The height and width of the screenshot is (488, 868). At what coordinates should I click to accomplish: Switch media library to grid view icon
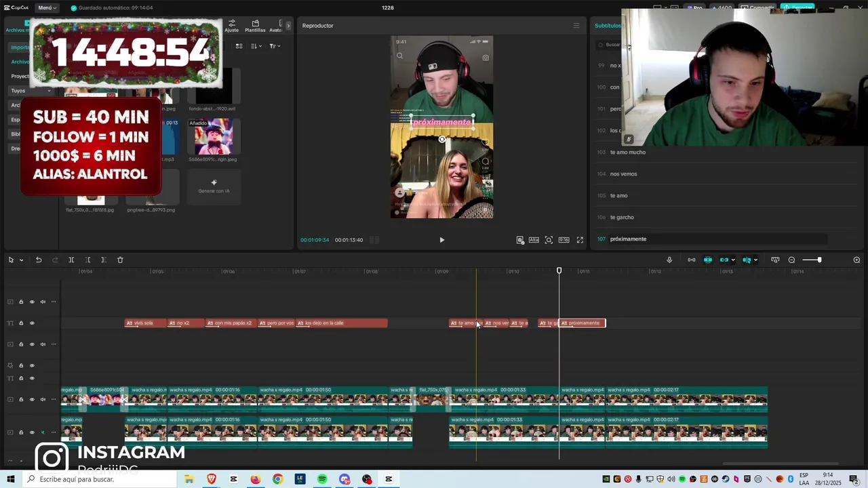coord(239,46)
